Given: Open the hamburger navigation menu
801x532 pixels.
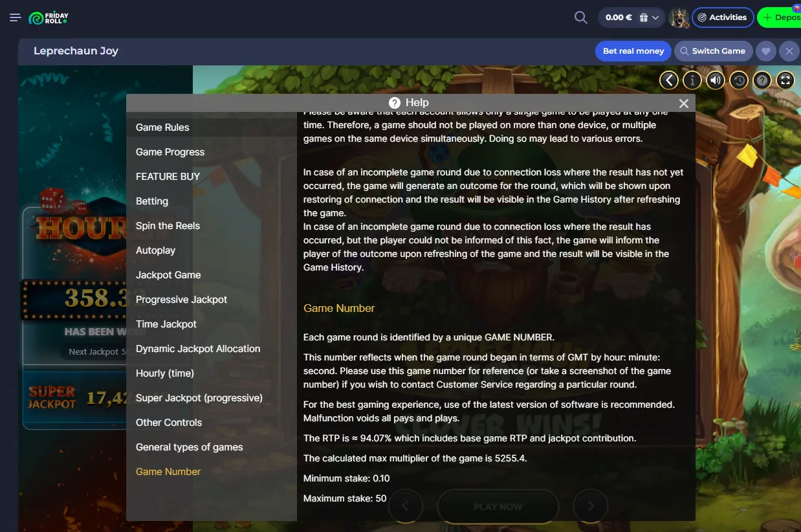Looking at the screenshot, I should (16, 17).
